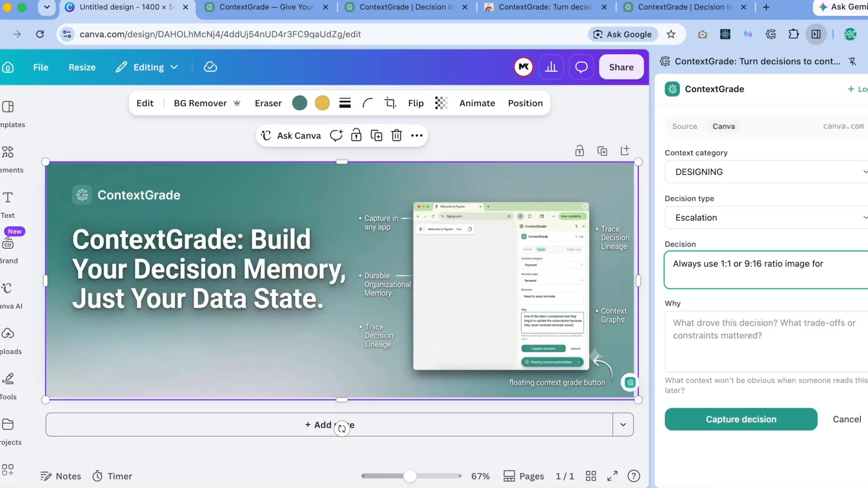The image size is (868, 488).
Task: Open the File menu
Action: (41, 67)
